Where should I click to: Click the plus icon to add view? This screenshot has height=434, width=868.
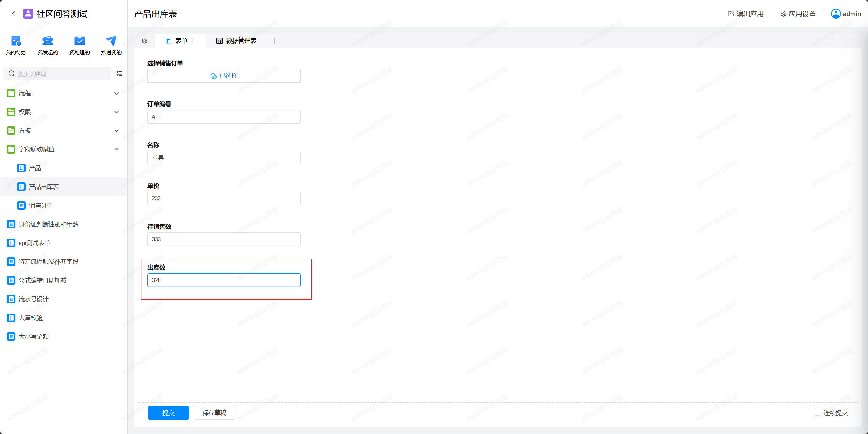coord(851,41)
